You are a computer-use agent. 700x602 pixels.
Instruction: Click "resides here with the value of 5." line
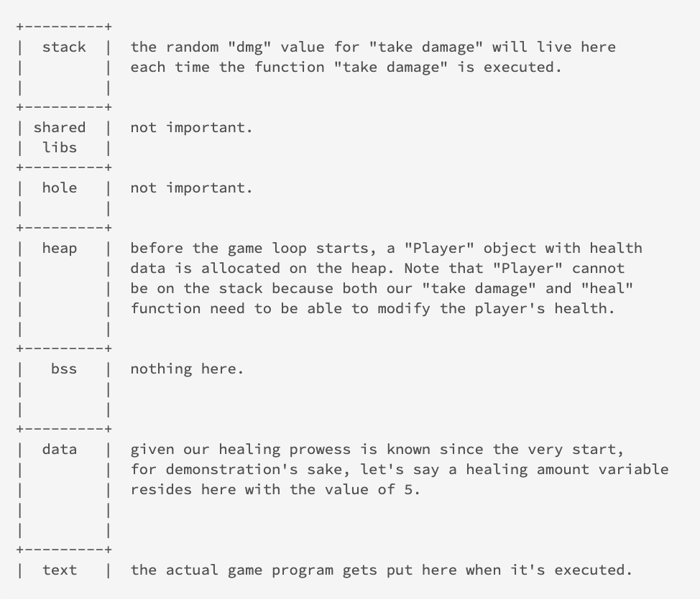tap(275, 489)
